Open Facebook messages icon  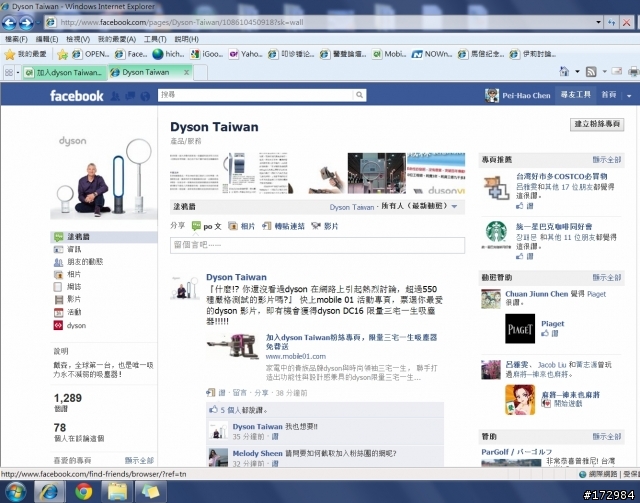pos(130,96)
